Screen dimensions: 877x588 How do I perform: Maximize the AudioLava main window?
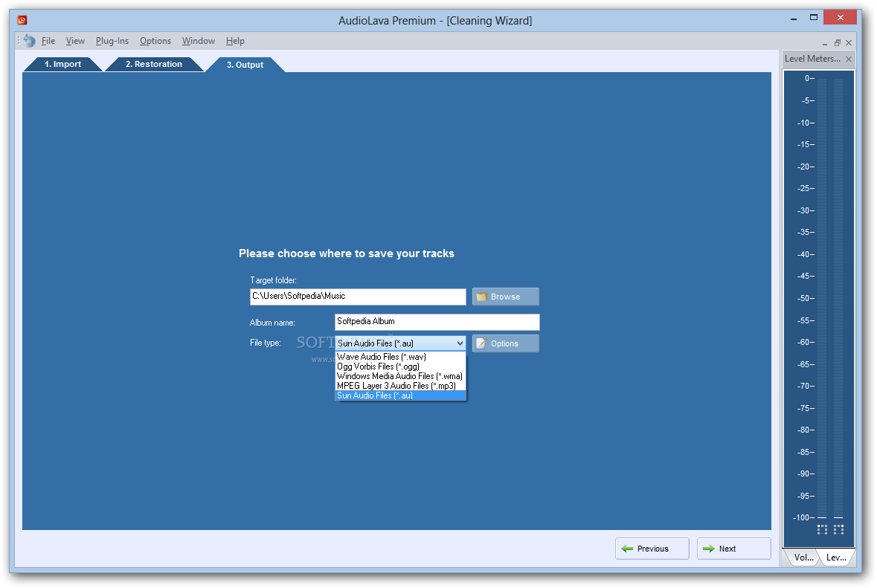click(x=814, y=18)
